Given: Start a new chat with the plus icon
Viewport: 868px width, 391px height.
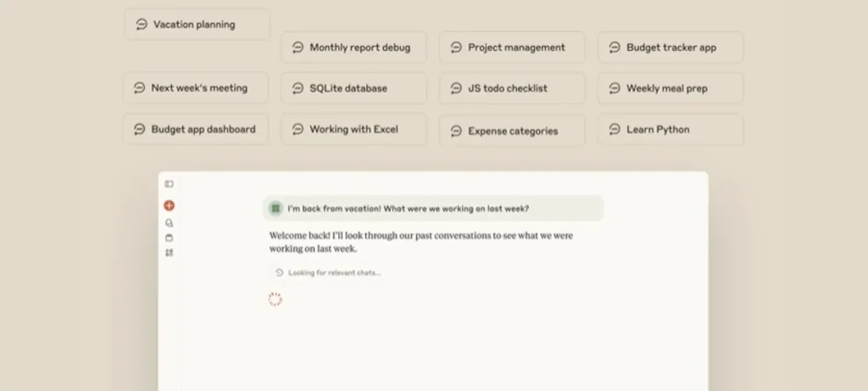Looking at the screenshot, I should 169,205.
